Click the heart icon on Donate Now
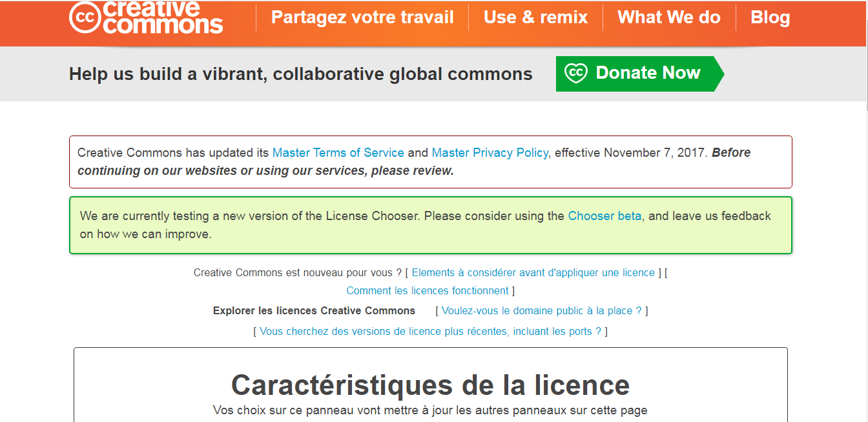The image size is (868, 422). [575, 73]
